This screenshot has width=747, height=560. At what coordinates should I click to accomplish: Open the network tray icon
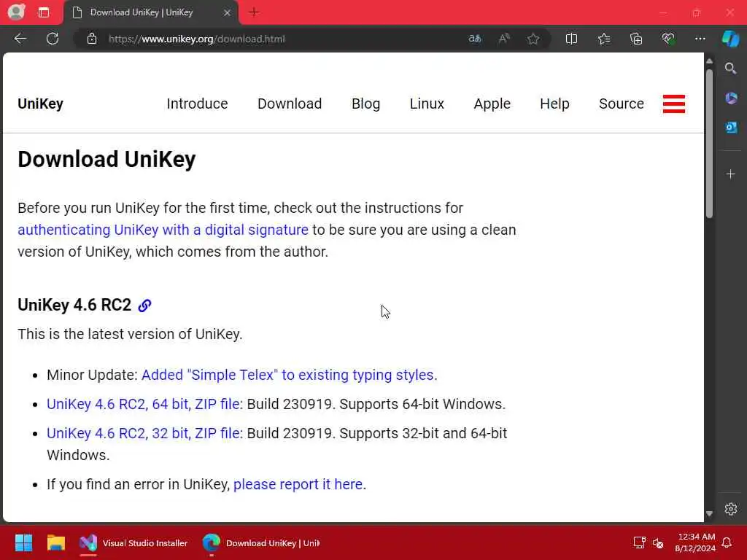[639, 542]
